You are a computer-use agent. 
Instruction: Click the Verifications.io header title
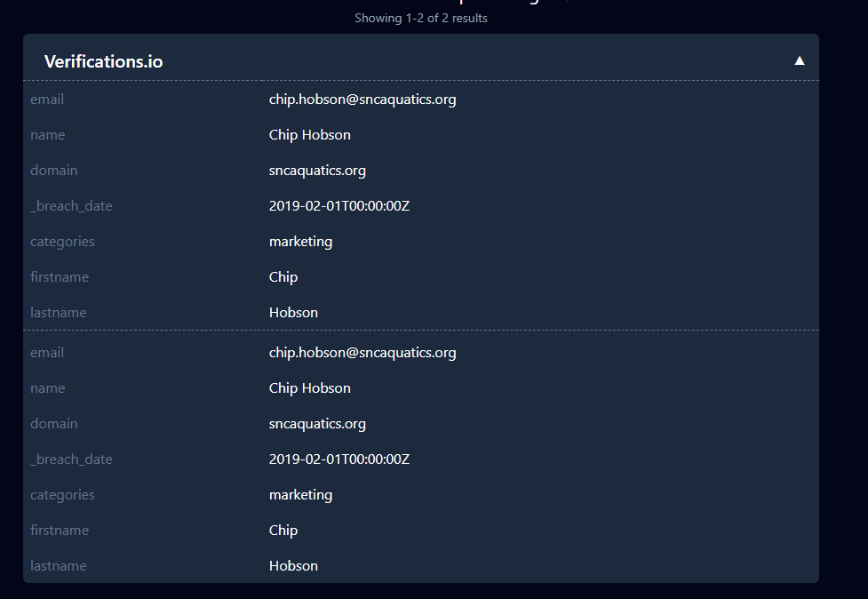coord(104,61)
